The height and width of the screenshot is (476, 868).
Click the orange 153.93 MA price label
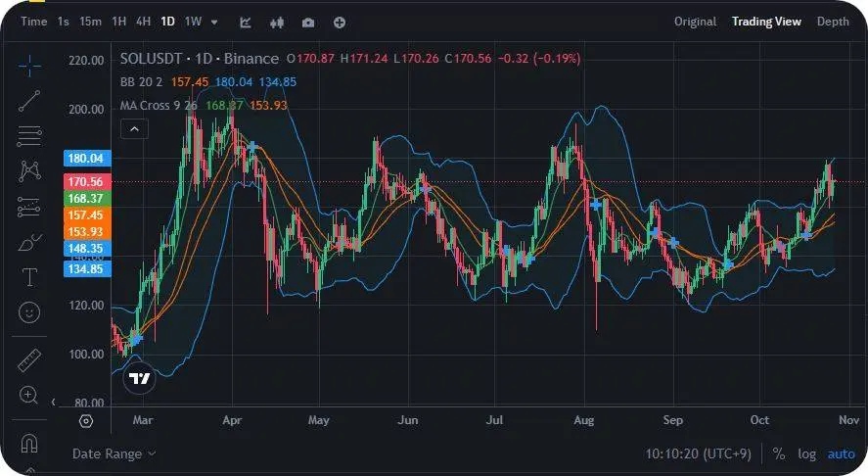click(x=87, y=231)
